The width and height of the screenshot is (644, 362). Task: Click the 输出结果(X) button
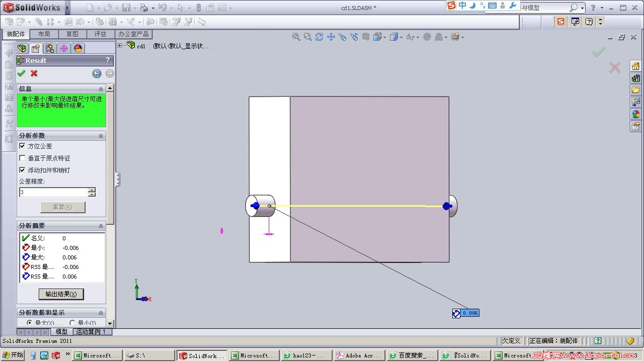point(61,294)
